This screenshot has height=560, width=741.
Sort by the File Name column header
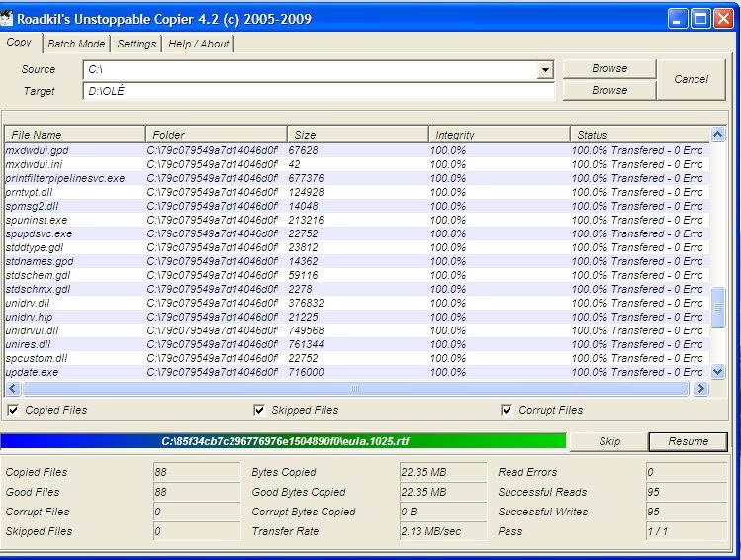(75, 135)
